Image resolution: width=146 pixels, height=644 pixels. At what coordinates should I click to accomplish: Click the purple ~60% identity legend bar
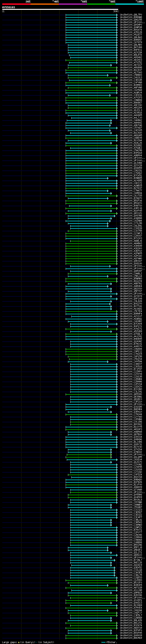pos(73,4)
